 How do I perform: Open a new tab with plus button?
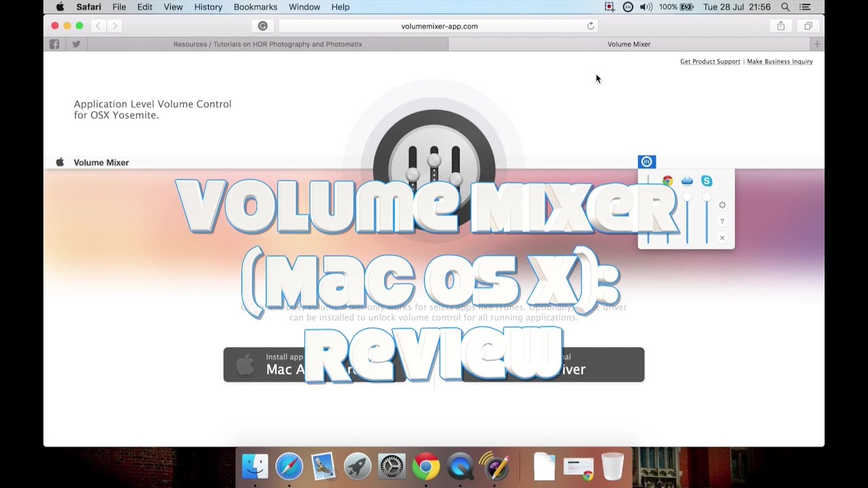pyautogui.click(x=817, y=44)
